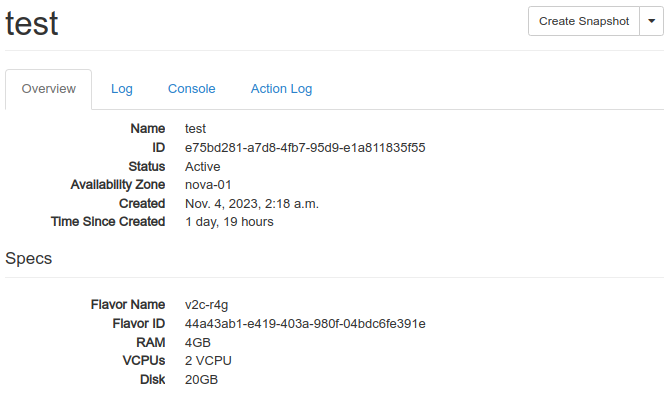Click the flavor name v2c-r4g

point(206,305)
